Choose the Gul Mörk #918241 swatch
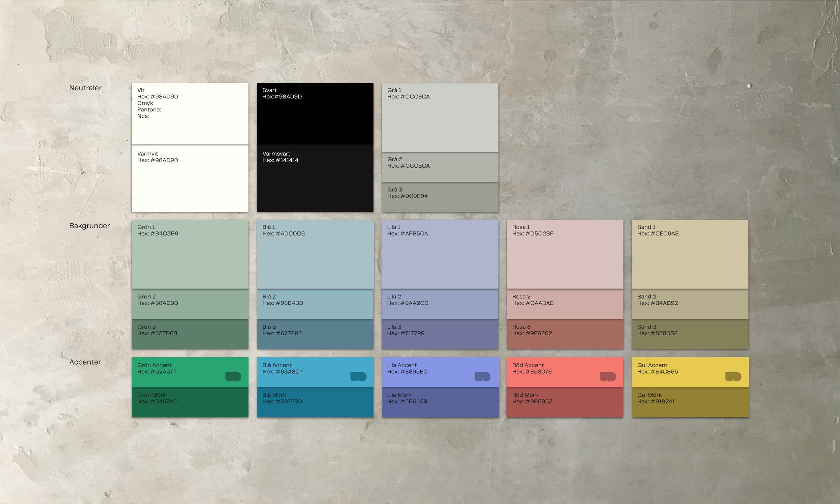840x504 pixels. click(690, 403)
